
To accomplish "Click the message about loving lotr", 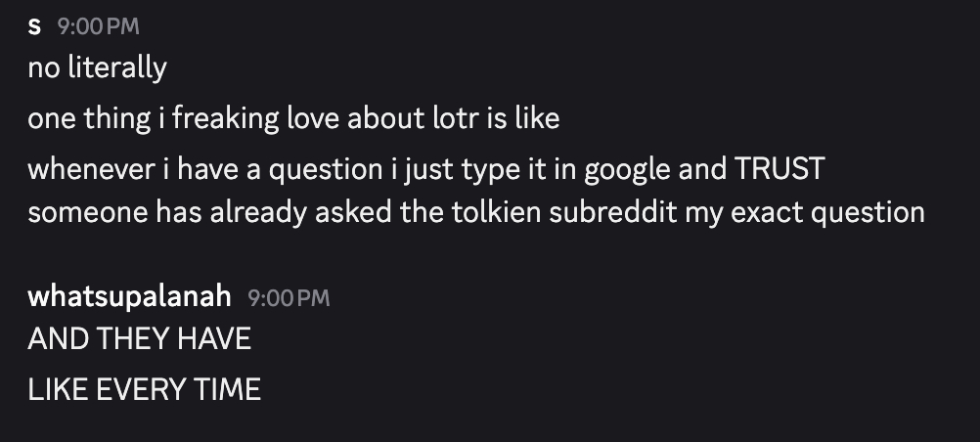I will click(293, 119).
